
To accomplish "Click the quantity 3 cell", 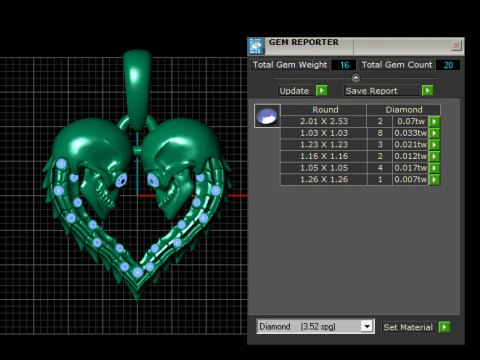I will (x=380, y=145).
